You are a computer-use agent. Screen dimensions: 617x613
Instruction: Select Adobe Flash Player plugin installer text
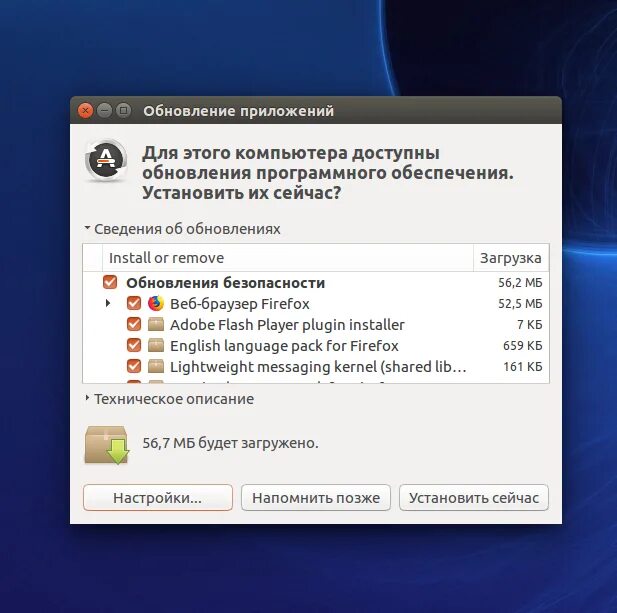tap(287, 325)
